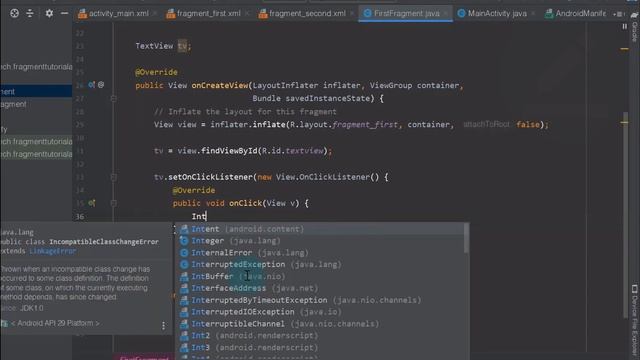Pick InterruptedIOException (java.io) suggestion
The image size is (640, 360).
pyautogui.click(x=320, y=312)
